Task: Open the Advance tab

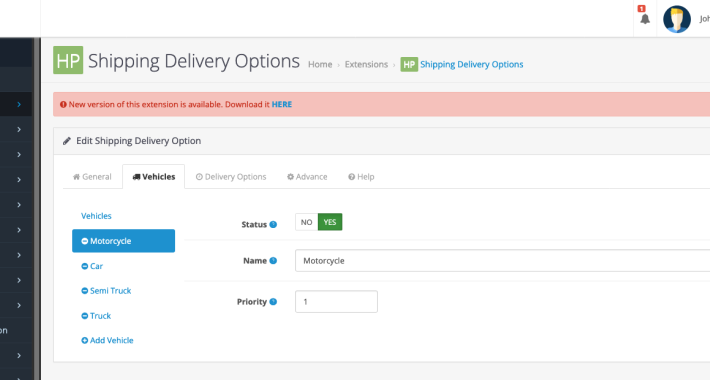Action: 307,177
